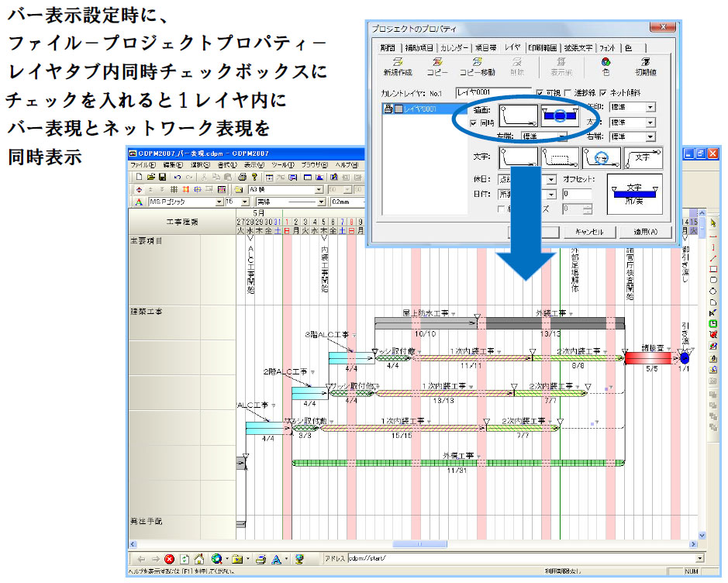Enable the 進捗線 checkbox

[567, 93]
